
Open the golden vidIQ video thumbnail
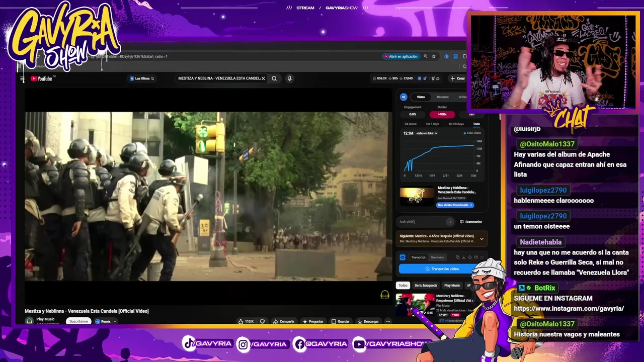(417, 197)
